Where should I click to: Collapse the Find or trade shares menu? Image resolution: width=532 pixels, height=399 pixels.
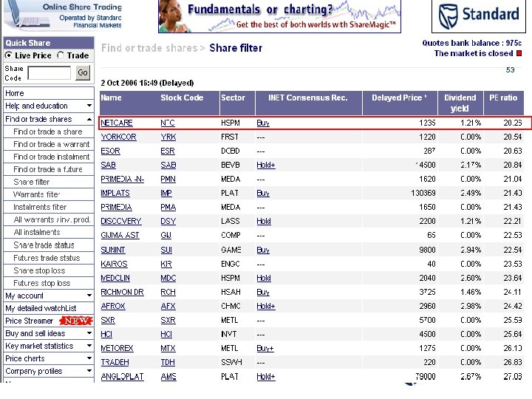pos(49,119)
